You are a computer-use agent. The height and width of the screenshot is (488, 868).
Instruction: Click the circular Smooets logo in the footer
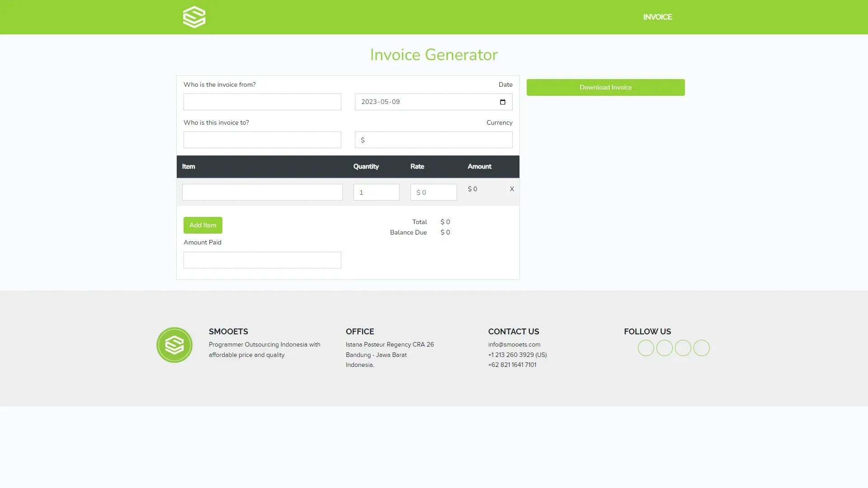[175, 345]
